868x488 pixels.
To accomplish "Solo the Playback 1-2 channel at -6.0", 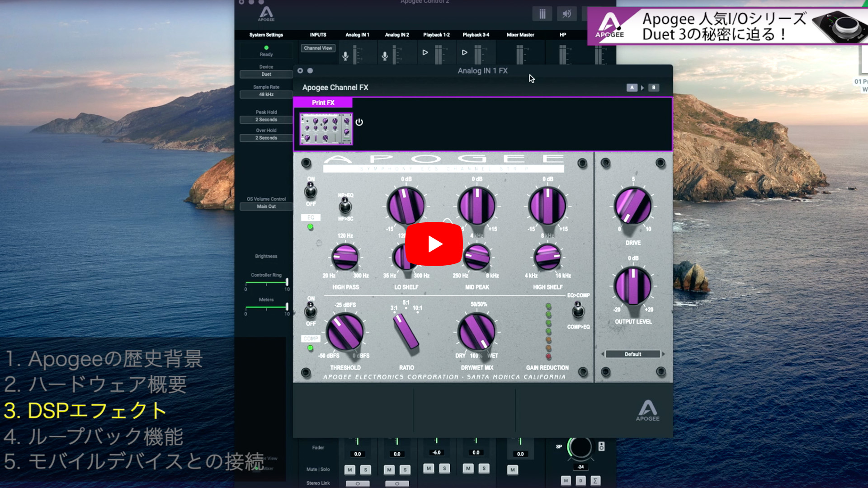I will [444, 469].
